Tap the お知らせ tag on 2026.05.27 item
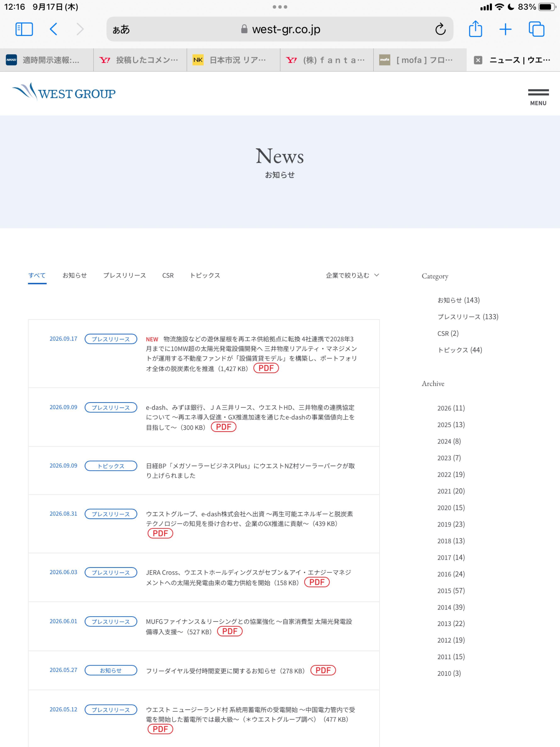560x747 pixels. pos(111,670)
